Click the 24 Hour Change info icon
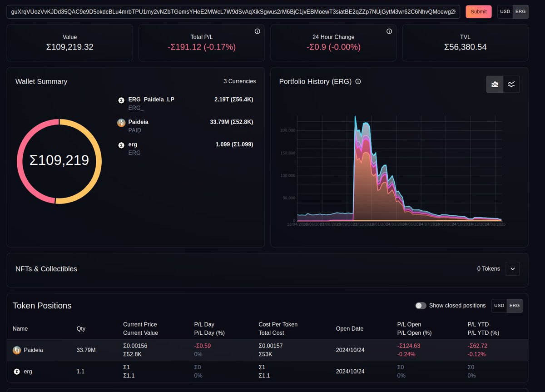The width and height of the screenshot is (545, 392). [x=389, y=31]
